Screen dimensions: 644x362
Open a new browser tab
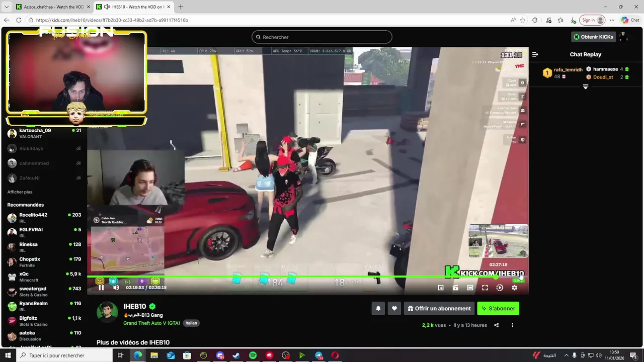pyautogui.click(x=181, y=7)
